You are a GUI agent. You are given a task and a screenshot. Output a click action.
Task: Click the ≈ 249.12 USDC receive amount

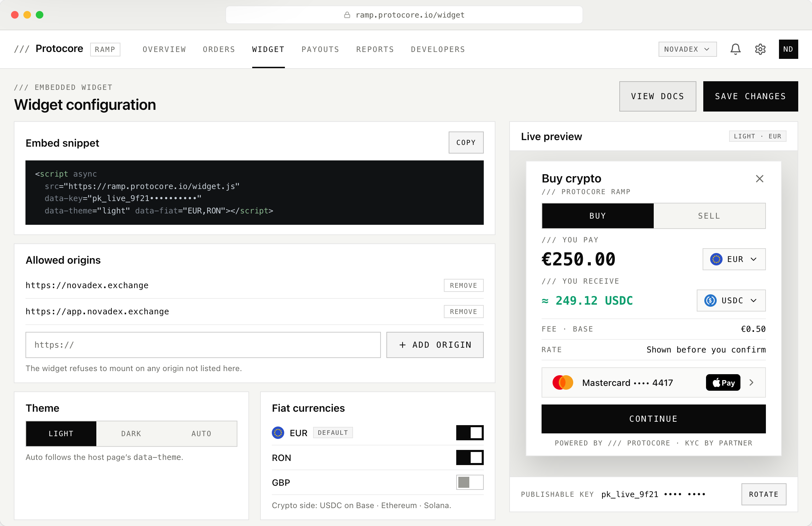[x=587, y=301]
